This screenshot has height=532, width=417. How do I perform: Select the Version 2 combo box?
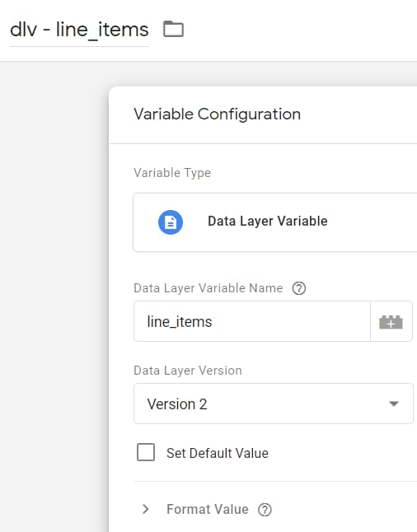[274, 404]
